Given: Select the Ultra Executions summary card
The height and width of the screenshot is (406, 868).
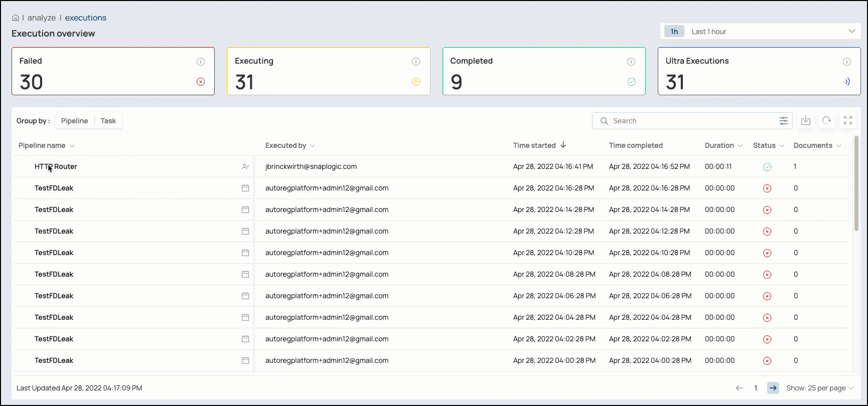Looking at the screenshot, I should coord(759,71).
